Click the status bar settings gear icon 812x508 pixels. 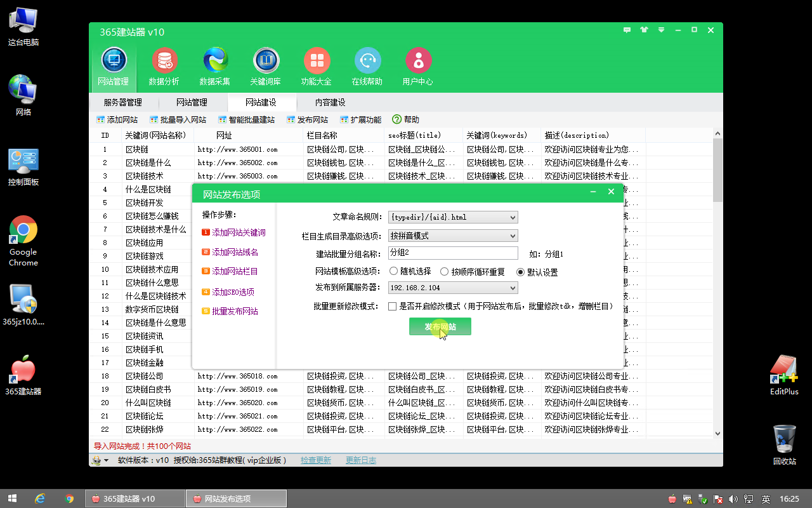(x=97, y=460)
